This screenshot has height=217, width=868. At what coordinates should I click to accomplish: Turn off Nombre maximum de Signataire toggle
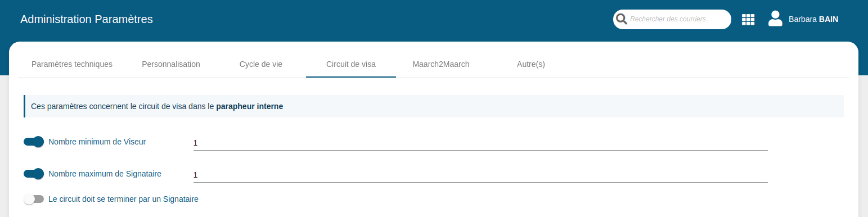(34, 174)
